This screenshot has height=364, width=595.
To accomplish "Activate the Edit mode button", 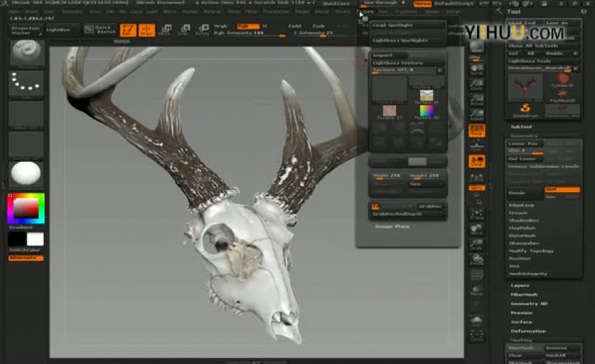I will (128, 30).
